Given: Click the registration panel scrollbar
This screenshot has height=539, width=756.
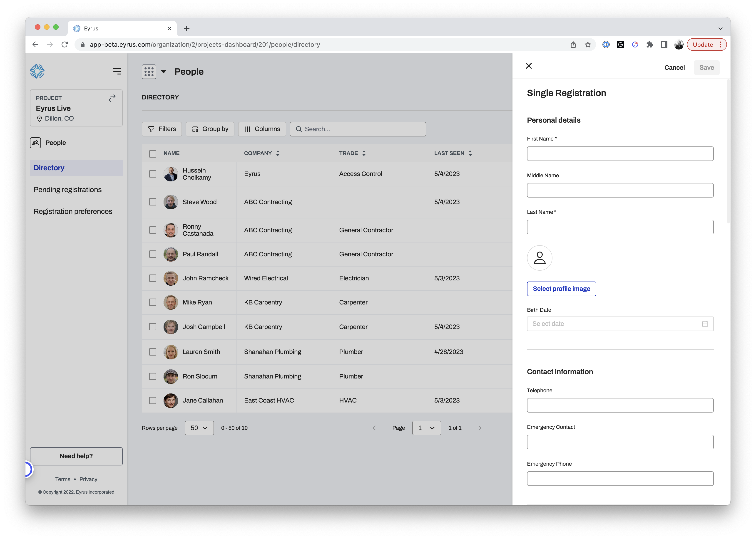Looking at the screenshot, I should coord(728,151).
